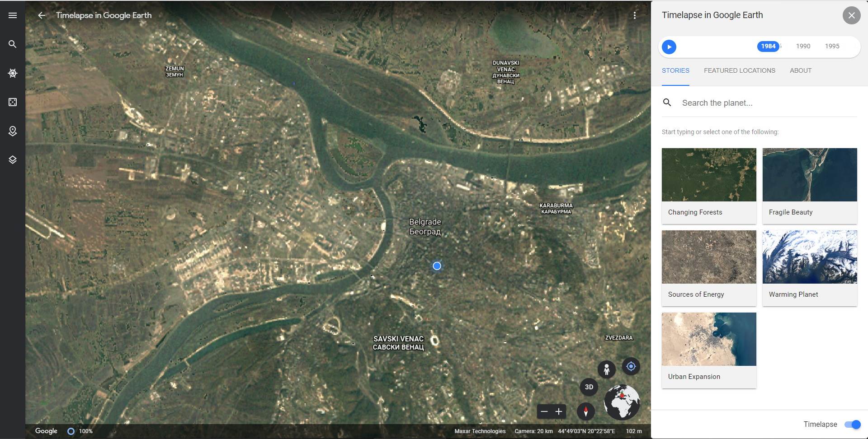Click the back arrow to exit Timelapse
Image resolution: width=868 pixels, height=439 pixels.
click(x=42, y=15)
